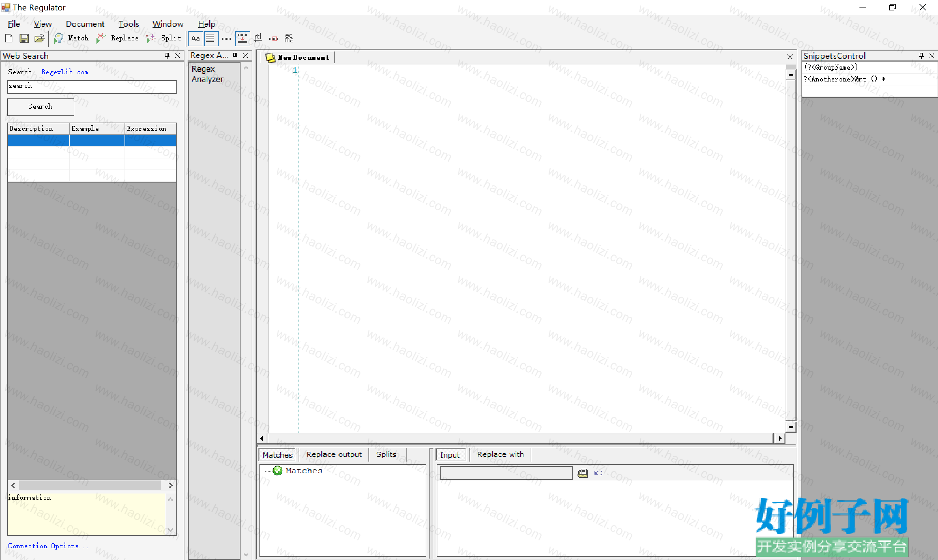Open the View menu
938x560 pixels.
(x=43, y=24)
